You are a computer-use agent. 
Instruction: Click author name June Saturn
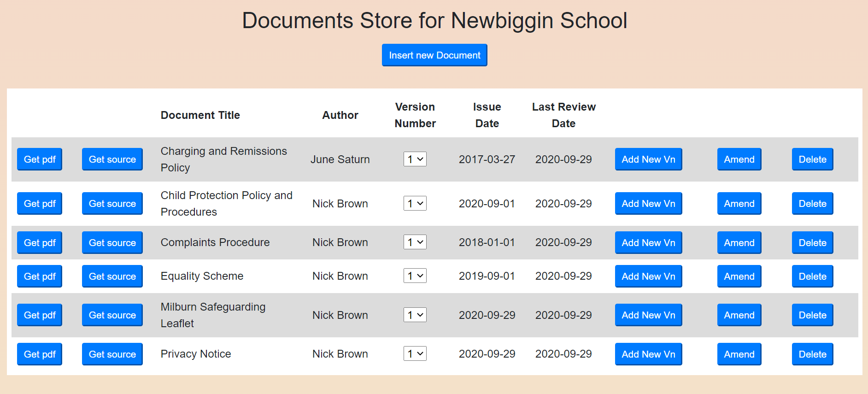pyautogui.click(x=340, y=159)
